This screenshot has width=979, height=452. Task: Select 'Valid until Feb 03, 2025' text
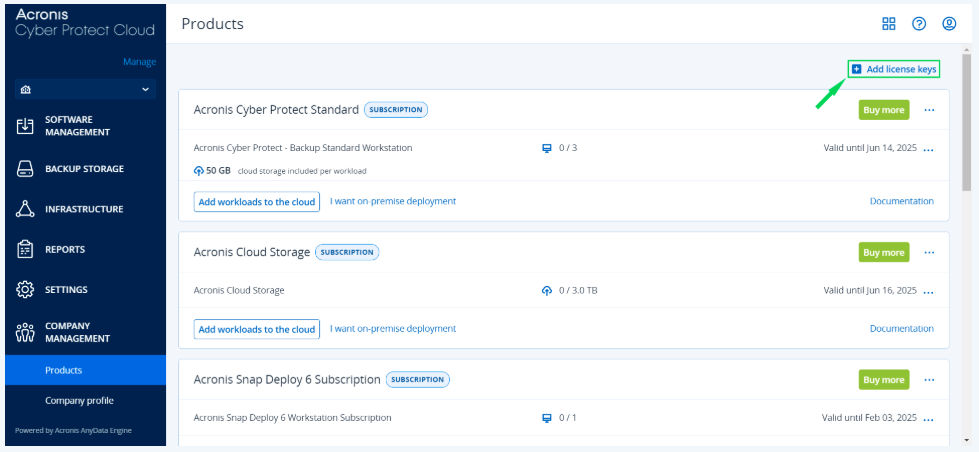pyautogui.click(x=869, y=418)
